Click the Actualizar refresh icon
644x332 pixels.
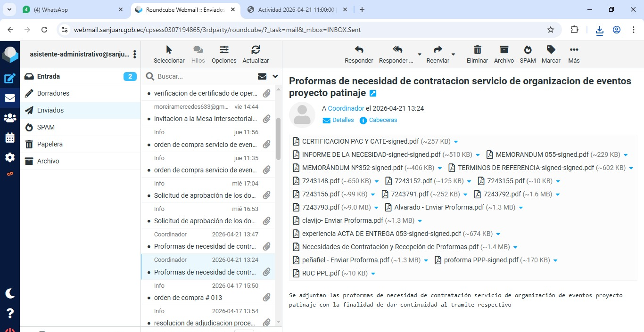pos(256,50)
